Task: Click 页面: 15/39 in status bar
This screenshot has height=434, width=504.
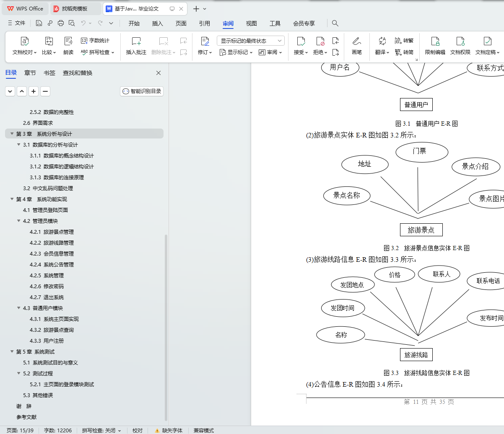Action: (20, 430)
